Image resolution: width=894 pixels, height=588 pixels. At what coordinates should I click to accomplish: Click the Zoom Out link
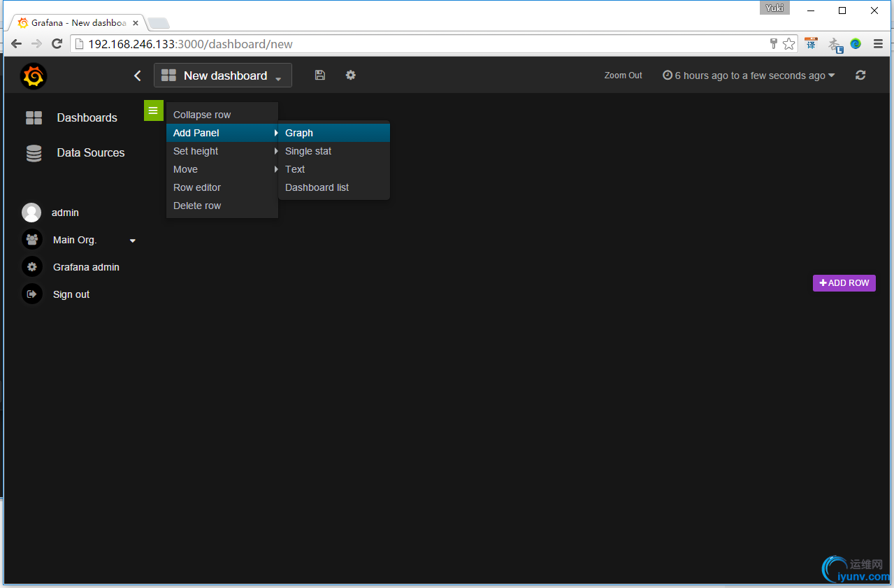click(x=623, y=76)
